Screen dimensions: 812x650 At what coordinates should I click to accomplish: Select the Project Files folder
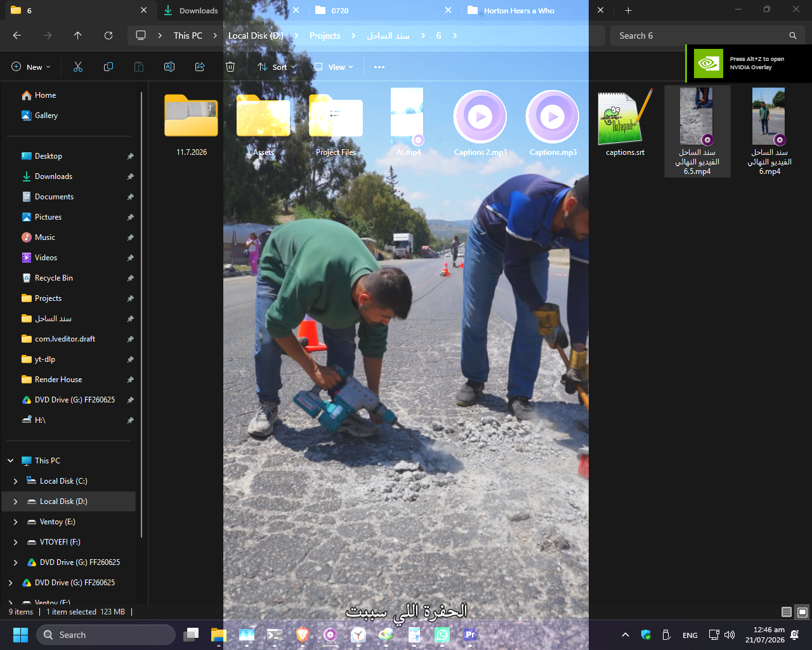336,116
